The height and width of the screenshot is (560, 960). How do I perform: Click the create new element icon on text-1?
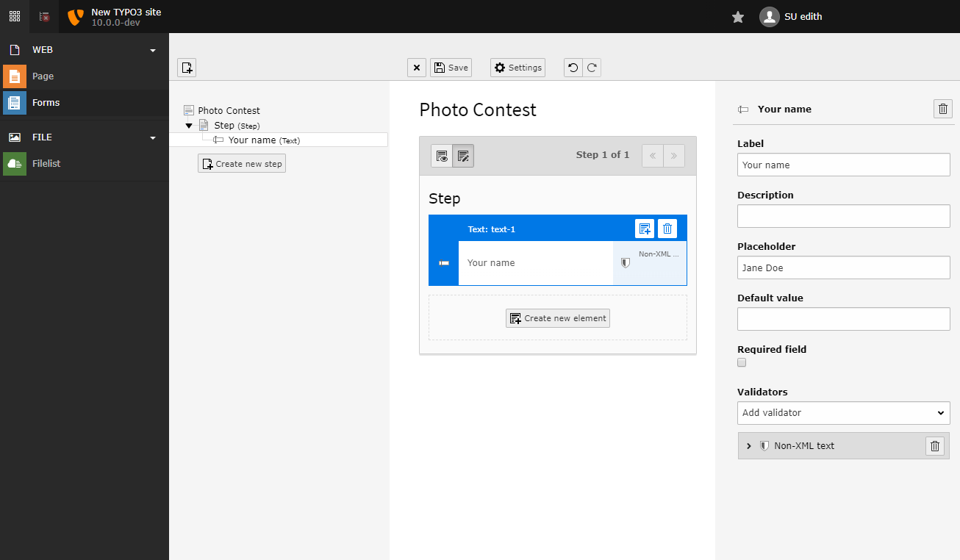click(645, 228)
